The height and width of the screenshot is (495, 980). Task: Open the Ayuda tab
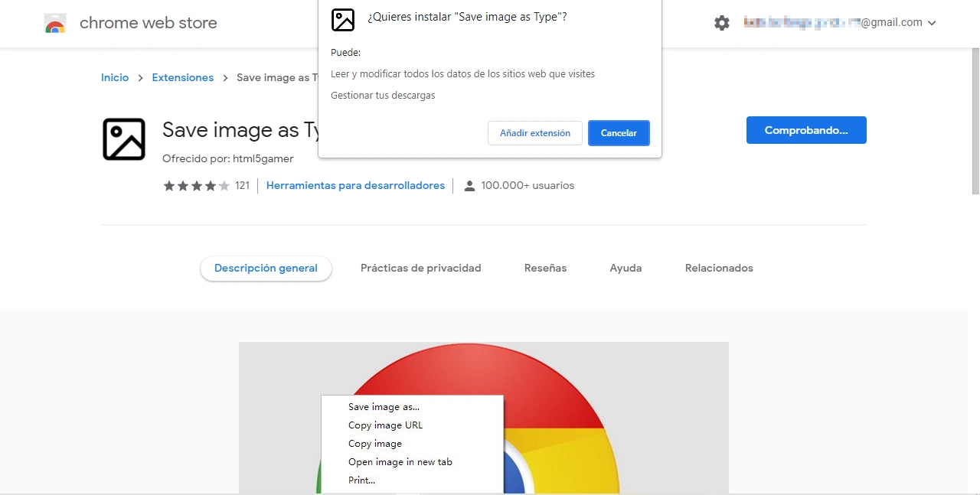(x=626, y=269)
